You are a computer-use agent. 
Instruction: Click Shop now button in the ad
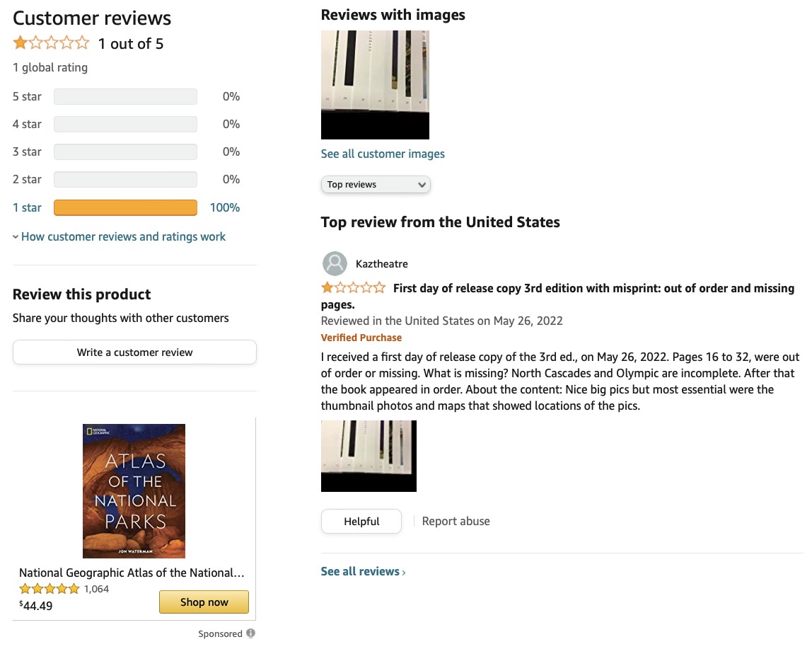[204, 602]
